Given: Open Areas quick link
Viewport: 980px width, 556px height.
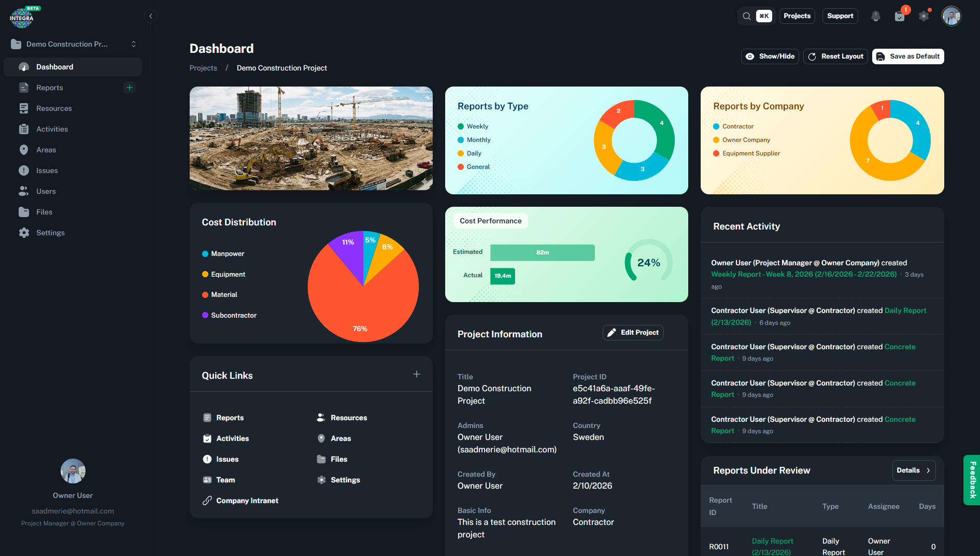Looking at the screenshot, I should coord(334,438).
